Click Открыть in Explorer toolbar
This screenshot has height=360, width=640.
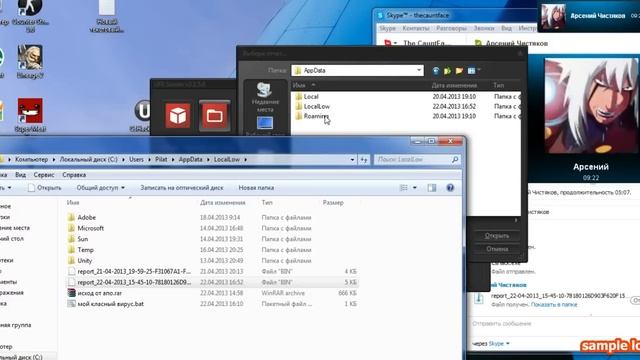44,188
